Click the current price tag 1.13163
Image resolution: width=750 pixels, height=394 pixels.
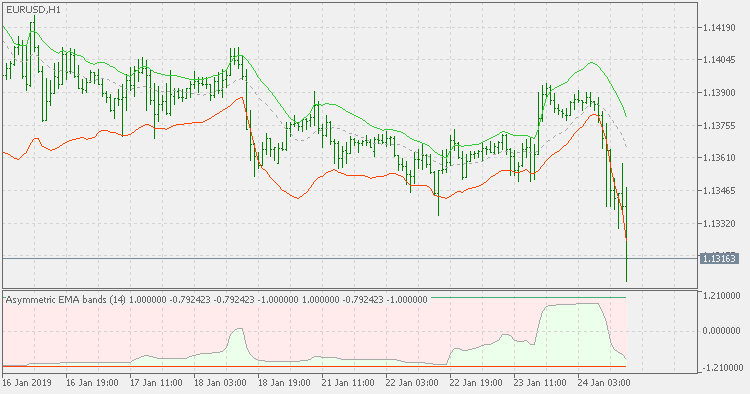point(719,259)
